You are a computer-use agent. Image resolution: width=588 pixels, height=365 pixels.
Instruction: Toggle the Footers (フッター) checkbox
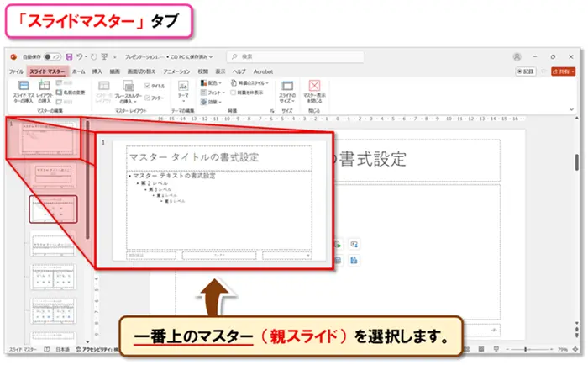[x=147, y=98]
